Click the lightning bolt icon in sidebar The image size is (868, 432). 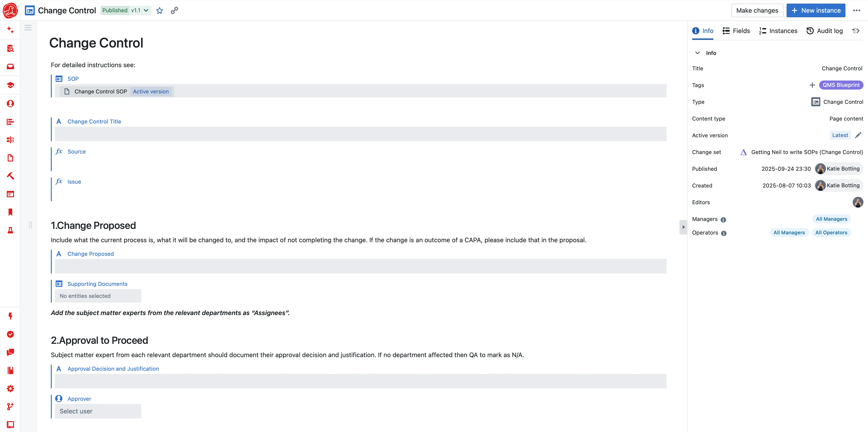tap(10, 316)
